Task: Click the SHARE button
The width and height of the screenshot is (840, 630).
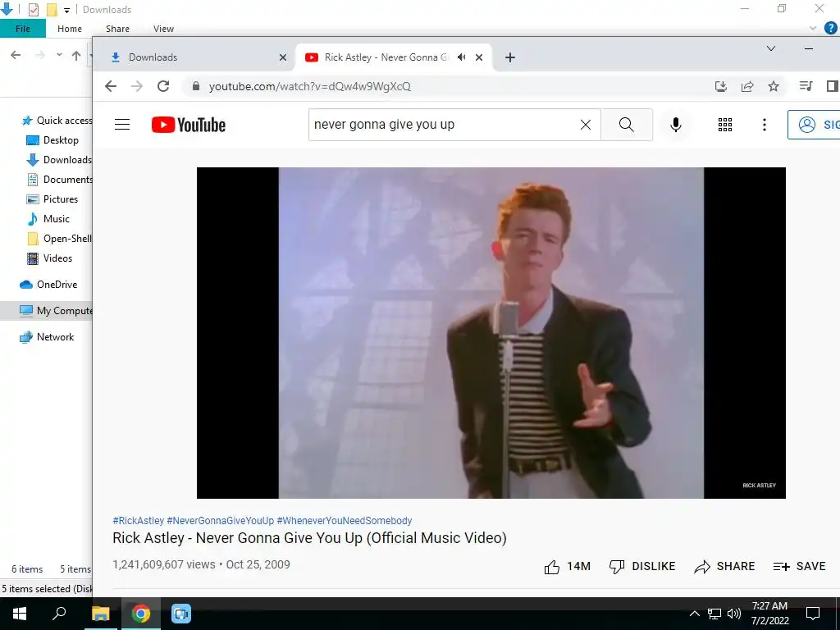Action: tap(724, 566)
